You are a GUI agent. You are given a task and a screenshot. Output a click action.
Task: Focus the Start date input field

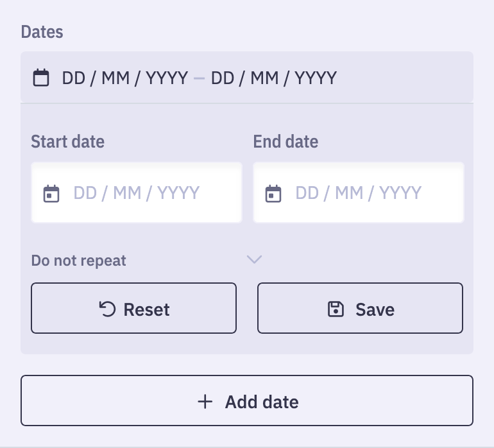[137, 193]
